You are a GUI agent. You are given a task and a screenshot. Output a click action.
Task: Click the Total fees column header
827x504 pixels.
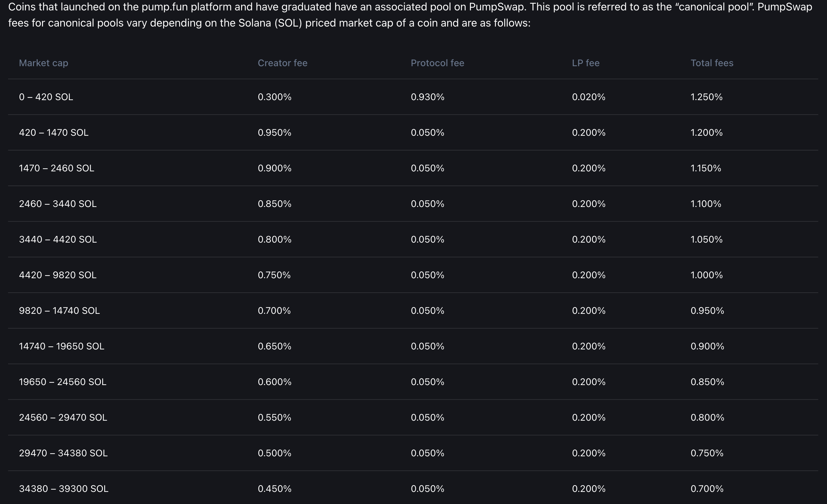712,63
